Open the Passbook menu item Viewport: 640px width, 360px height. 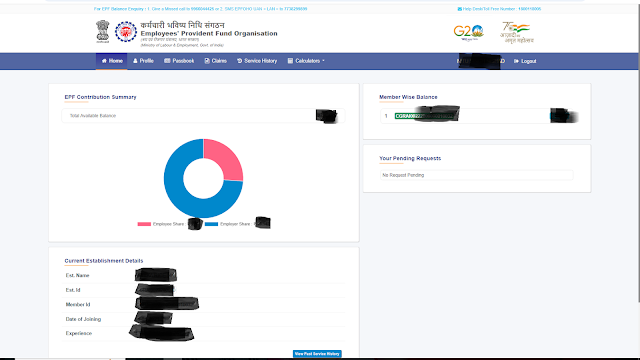pyautogui.click(x=179, y=61)
